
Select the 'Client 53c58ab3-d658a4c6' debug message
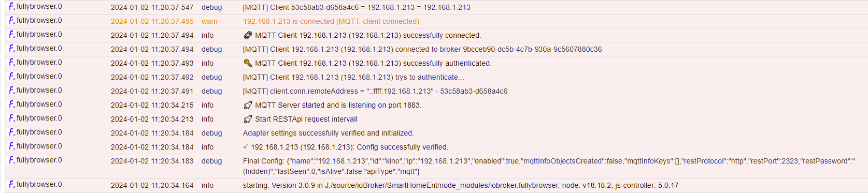(x=357, y=7)
